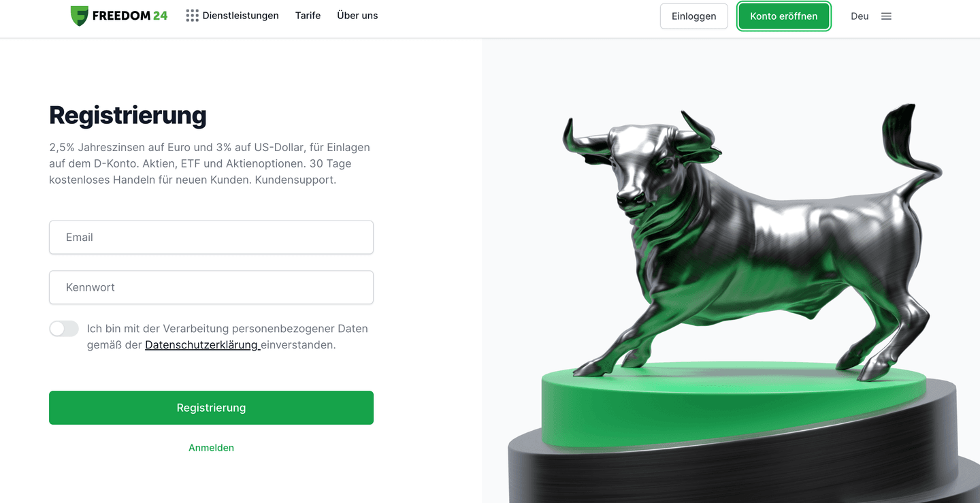Click the consent text beside the toggle
Screen dimensions: 980x503
click(227, 337)
